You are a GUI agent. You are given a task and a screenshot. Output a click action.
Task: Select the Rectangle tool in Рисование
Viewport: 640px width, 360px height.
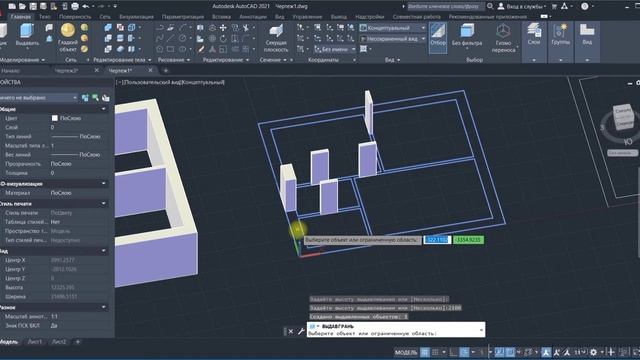click(x=170, y=49)
